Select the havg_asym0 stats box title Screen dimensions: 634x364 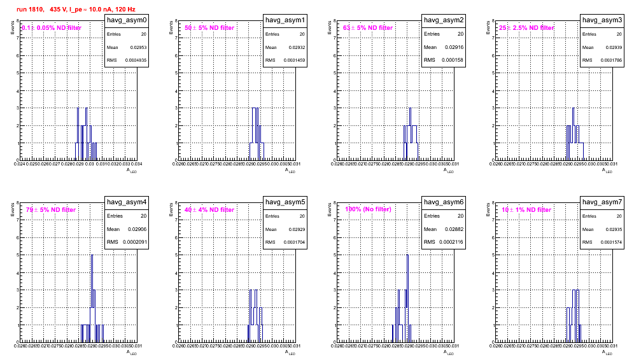[127, 20]
